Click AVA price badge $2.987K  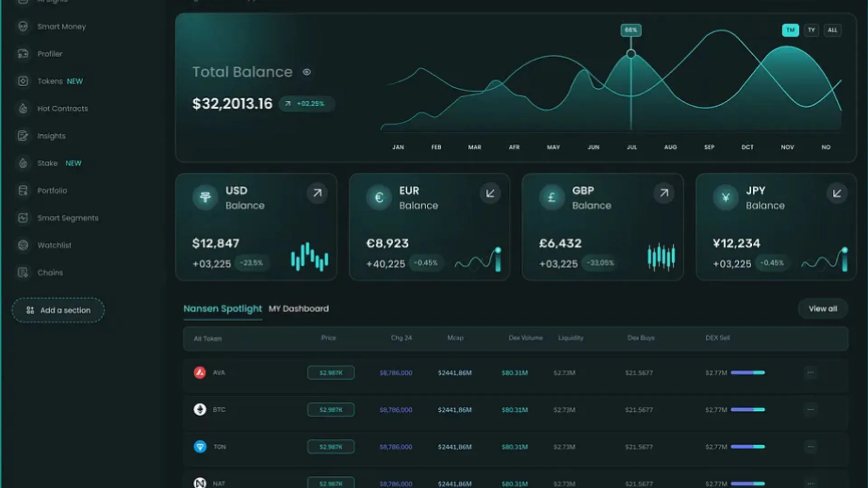tap(331, 373)
